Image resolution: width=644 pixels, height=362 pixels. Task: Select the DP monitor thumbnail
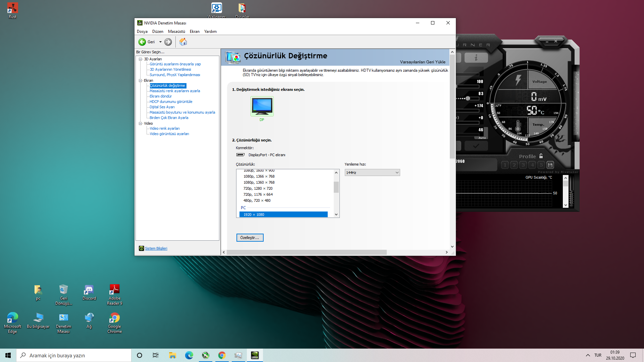[x=262, y=106]
